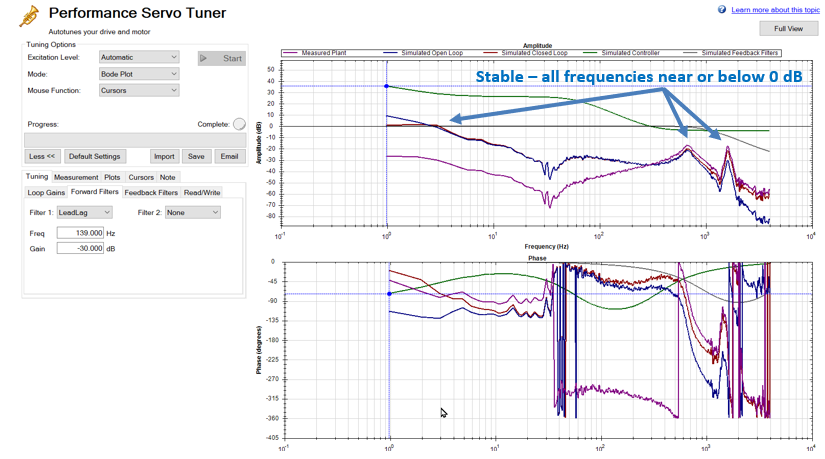The height and width of the screenshot is (459, 825).
Task: Open the Read/Write sub-tab
Action: (x=202, y=193)
